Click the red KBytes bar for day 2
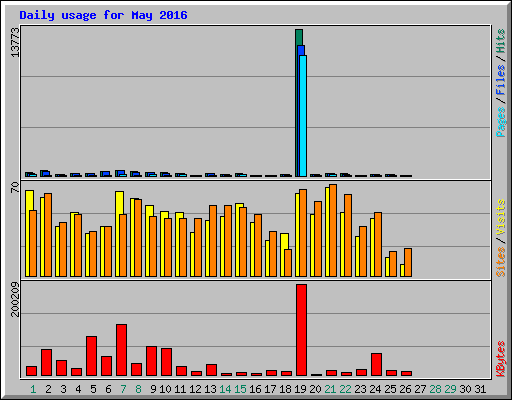Image resolution: width=512 pixels, height=400 pixels. point(46,363)
